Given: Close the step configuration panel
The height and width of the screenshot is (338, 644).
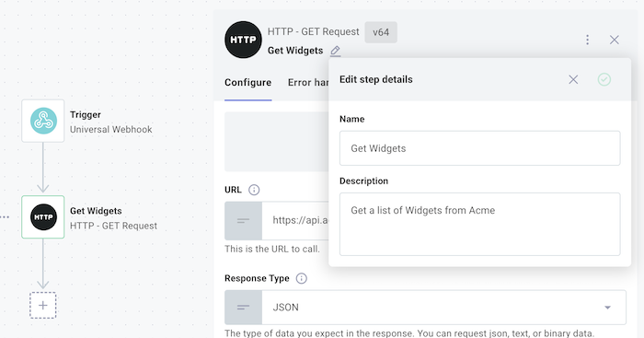Looking at the screenshot, I should click(614, 40).
